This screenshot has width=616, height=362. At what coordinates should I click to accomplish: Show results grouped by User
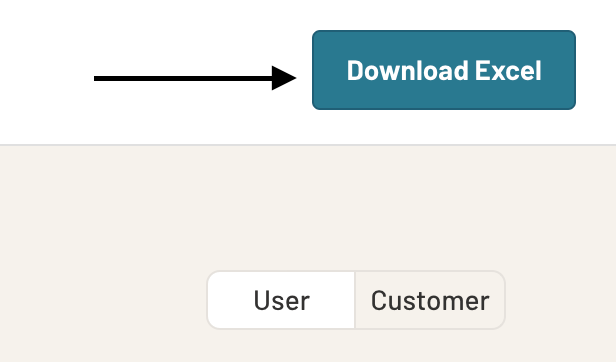pyautogui.click(x=281, y=300)
